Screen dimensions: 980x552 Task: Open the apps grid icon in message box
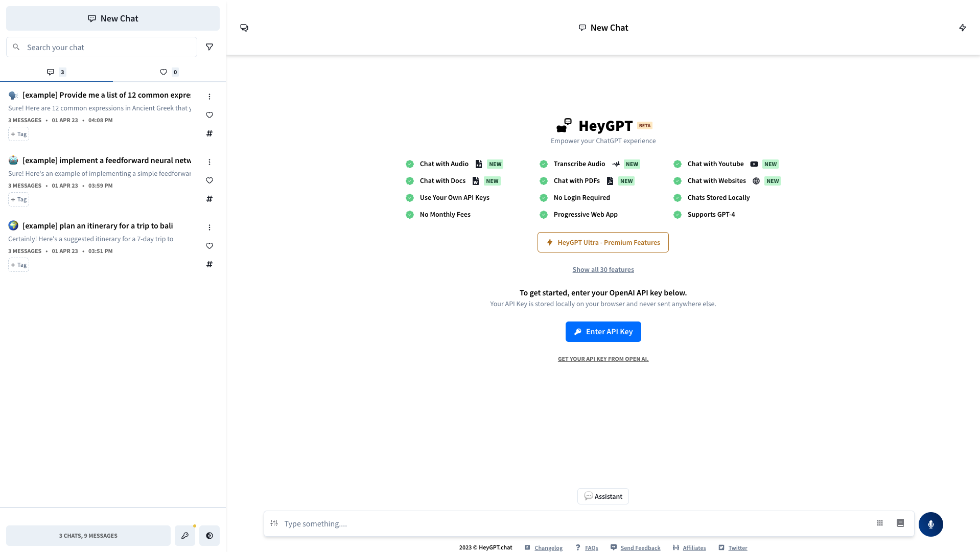(x=880, y=523)
